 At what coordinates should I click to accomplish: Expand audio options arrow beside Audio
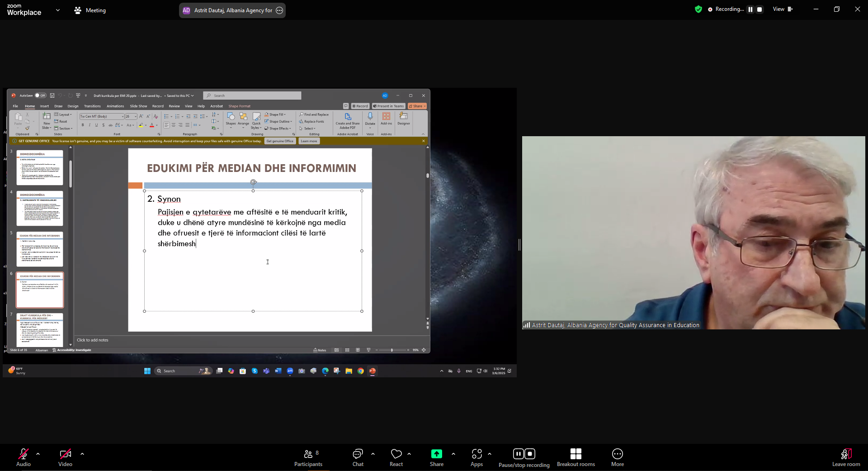(38, 453)
